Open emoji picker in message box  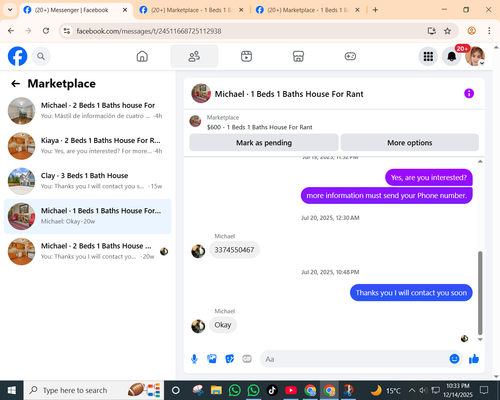pyautogui.click(x=454, y=359)
